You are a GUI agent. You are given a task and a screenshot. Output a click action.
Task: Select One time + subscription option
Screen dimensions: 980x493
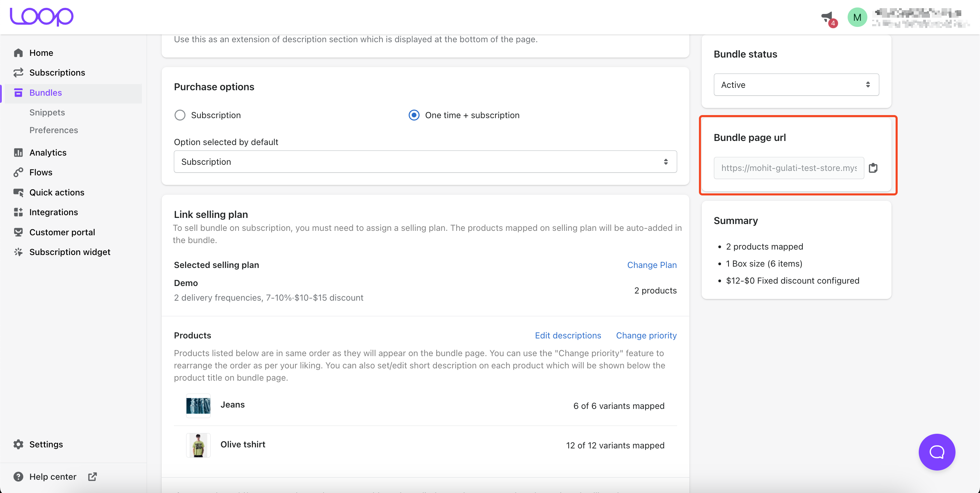coord(413,115)
